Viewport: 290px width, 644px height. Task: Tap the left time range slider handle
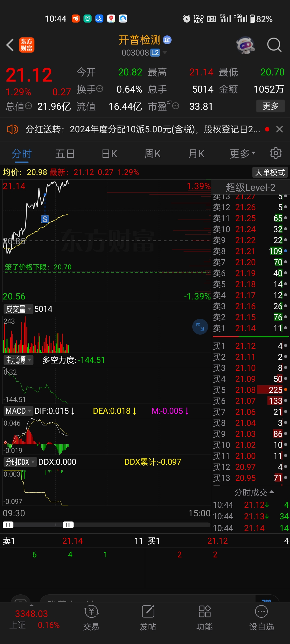click(8, 525)
